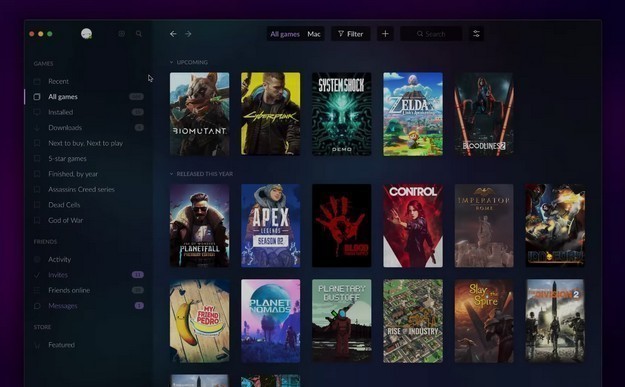Go back with the left arrow
Viewport: 625px width, 387px height.
173,34
